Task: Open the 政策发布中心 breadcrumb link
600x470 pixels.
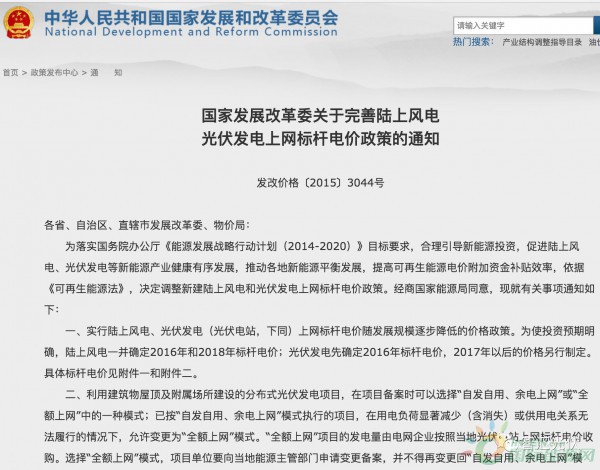Action: coord(54,72)
